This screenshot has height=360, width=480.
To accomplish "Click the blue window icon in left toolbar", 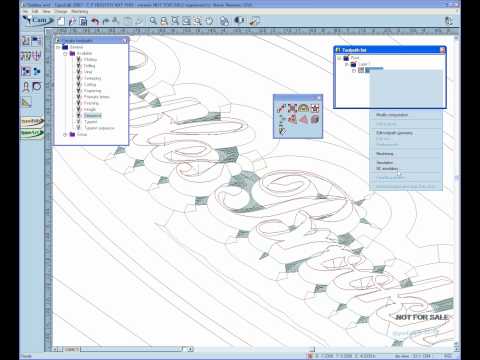I will (36, 41).
